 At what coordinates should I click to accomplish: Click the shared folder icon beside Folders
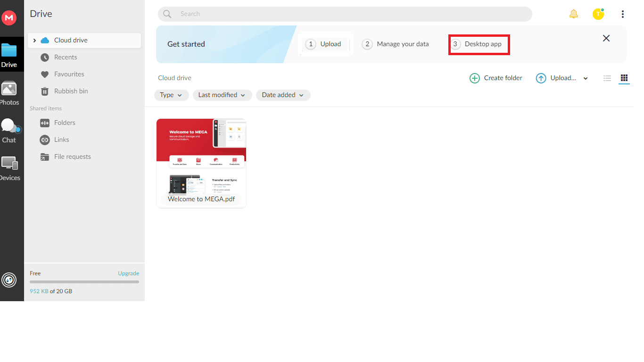point(45,123)
